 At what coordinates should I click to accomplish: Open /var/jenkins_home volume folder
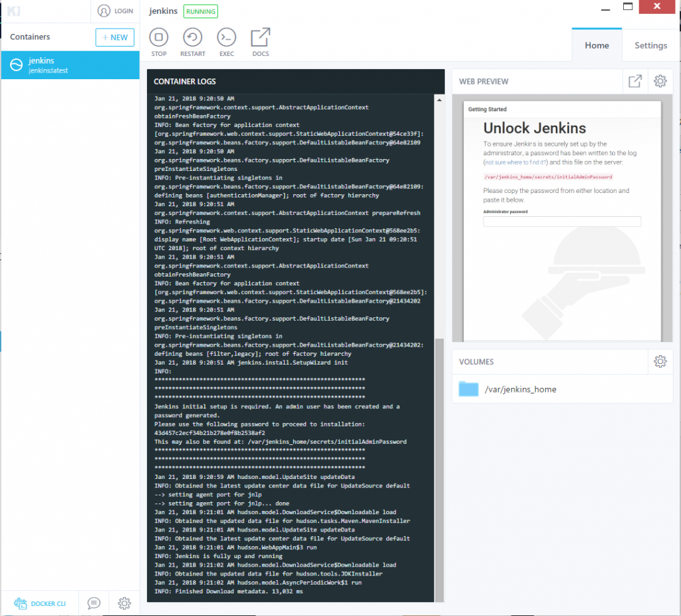[x=468, y=388]
